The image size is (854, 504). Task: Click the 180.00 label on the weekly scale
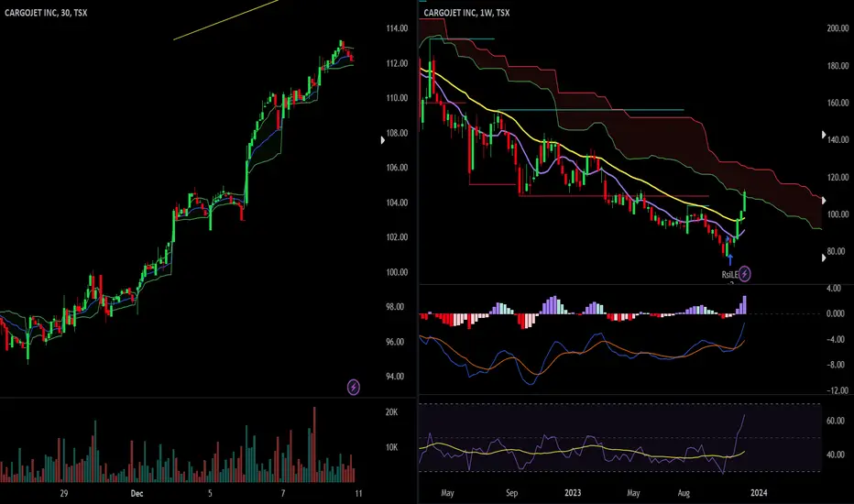pos(838,65)
